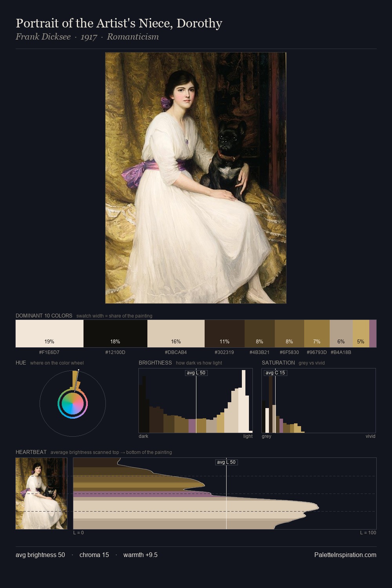The image size is (392, 588).
Task: Click the HEARTBEAT section heading
Action: [31, 452]
